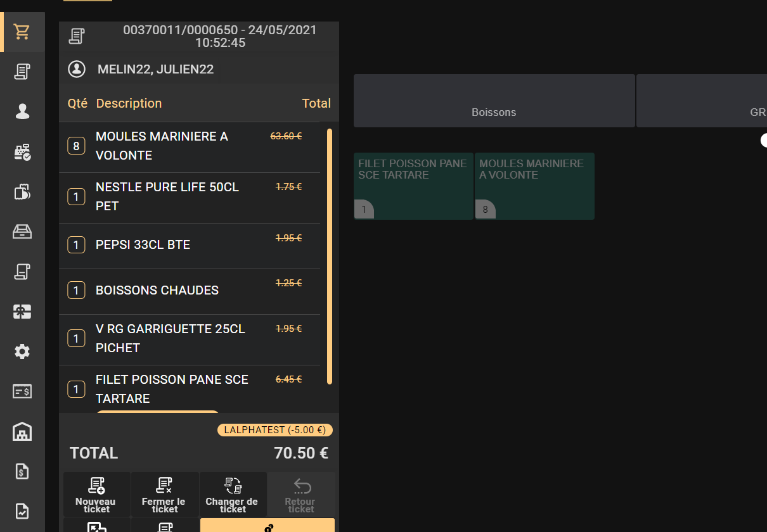The width and height of the screenshot is (767, 532).
Task: Open the cash drawer sidebar icon
Action: pyautogui.click(x=22, y=232)
